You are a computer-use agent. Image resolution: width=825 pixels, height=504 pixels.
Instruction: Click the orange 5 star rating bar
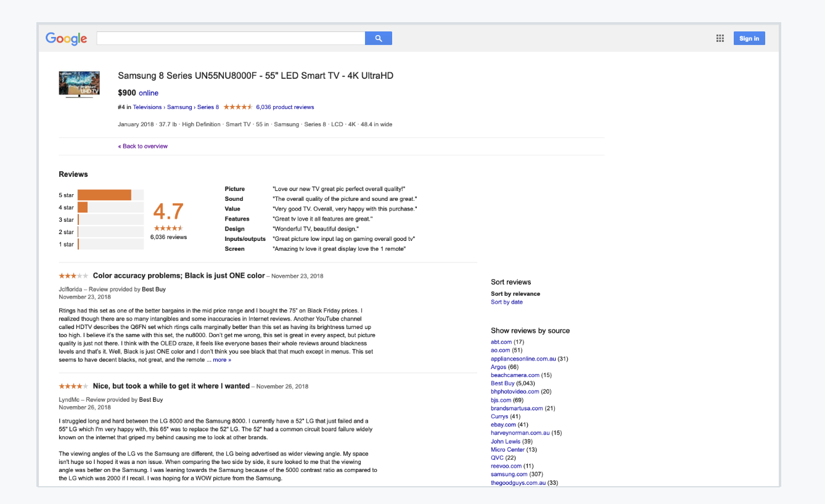click(105, 195)
